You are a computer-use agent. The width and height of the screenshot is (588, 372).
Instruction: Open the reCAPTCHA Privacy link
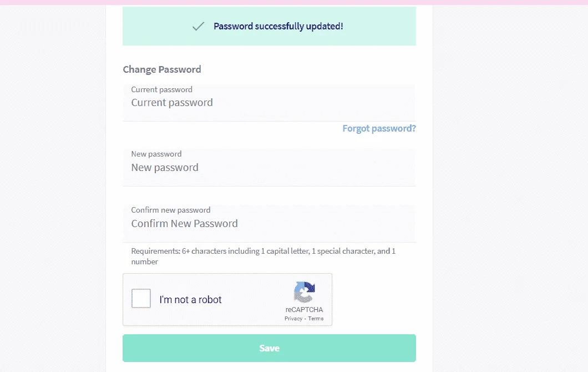click(x=293, y=318)
